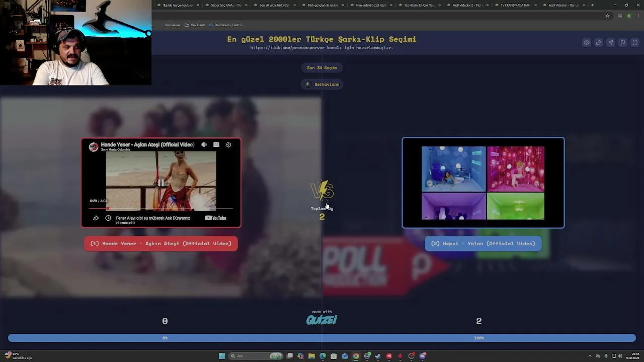Open Microsoft Edge from the taskbar
Image resolution: width=644 pixels, height=362 pixels.
tap(323, 356)
